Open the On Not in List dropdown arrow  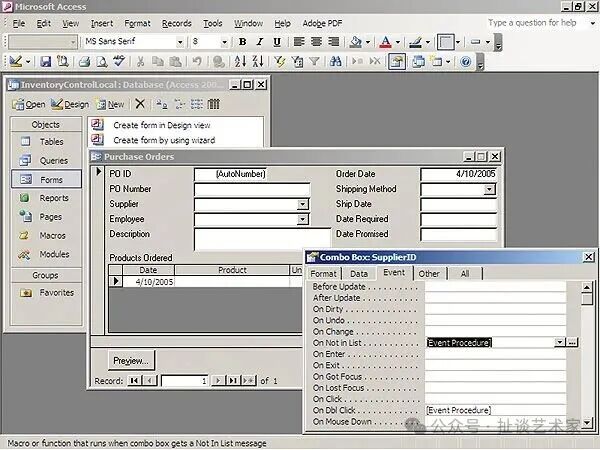560,342
